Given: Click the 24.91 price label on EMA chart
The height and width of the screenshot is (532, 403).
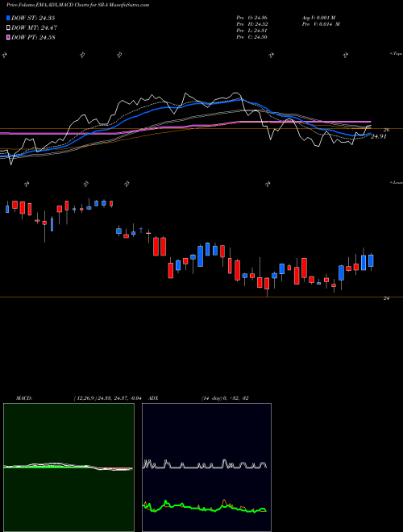Looking at the screenshot, I should click(378, 137).
